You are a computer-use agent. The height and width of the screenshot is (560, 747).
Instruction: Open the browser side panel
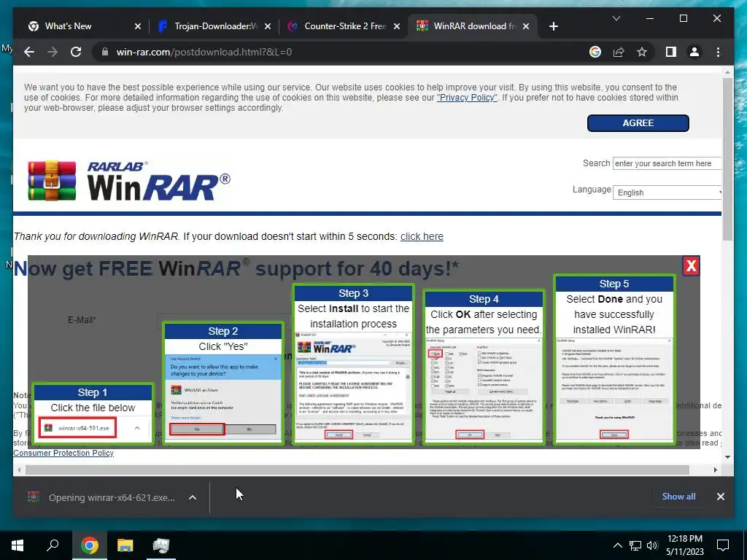pyautogui.click(x=671, y=52)
